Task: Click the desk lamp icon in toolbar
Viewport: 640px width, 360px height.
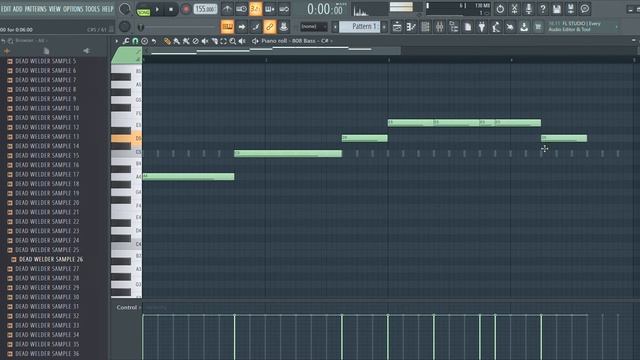Action: coord(496,27)
